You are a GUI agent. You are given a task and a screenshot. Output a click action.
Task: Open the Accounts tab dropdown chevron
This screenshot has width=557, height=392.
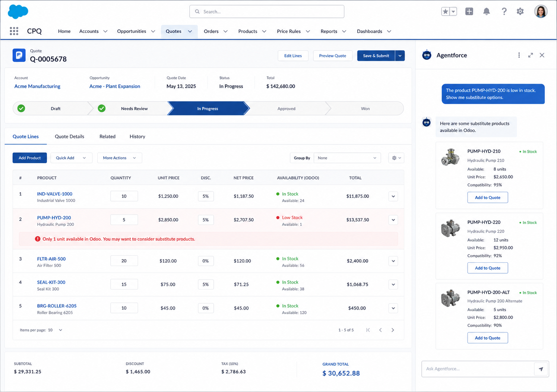105,31
